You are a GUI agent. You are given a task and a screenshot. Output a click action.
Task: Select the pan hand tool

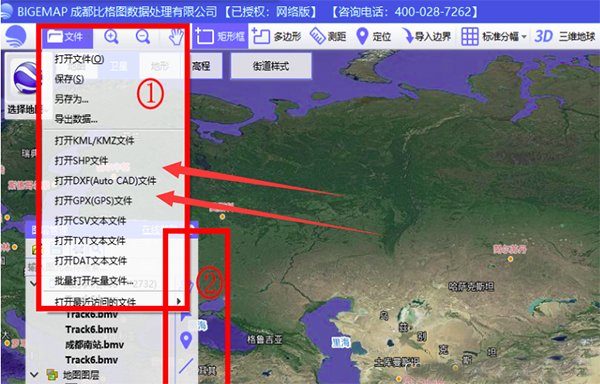click(176, 37)
